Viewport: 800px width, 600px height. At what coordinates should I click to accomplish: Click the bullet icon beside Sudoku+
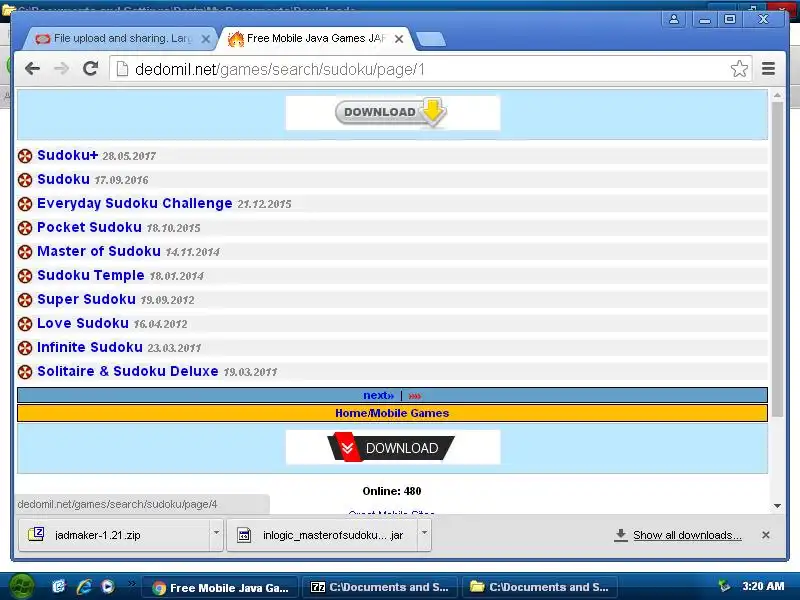25,156
